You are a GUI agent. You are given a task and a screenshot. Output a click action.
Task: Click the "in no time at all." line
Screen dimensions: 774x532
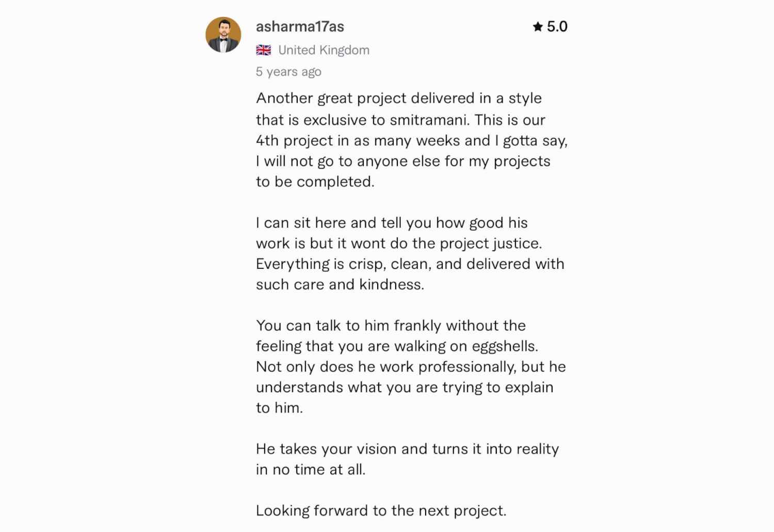(x=310, y=470)
